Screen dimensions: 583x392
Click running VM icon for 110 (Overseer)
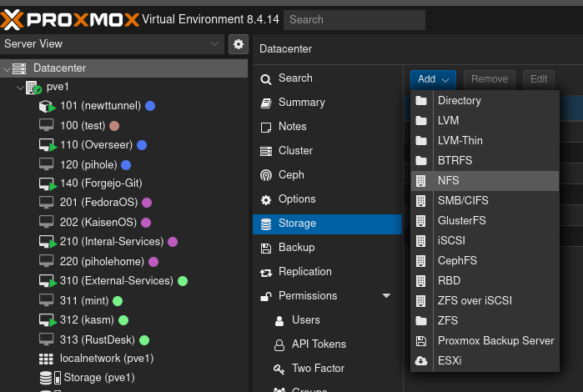[48, 145]
